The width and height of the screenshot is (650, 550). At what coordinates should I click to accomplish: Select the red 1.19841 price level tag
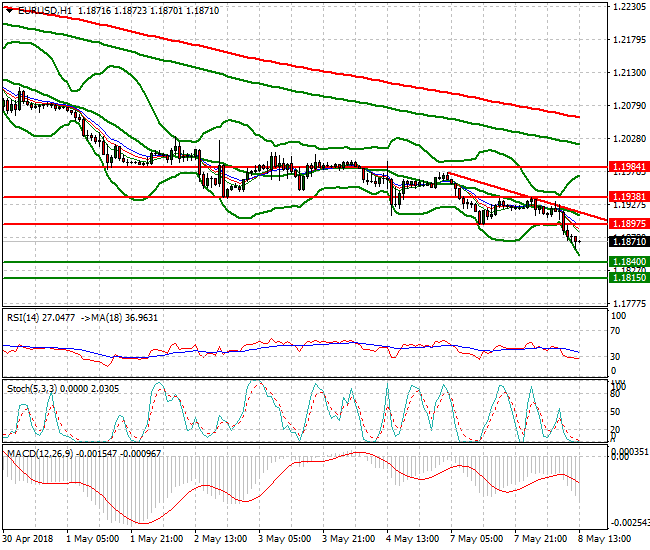pos(627,167)
